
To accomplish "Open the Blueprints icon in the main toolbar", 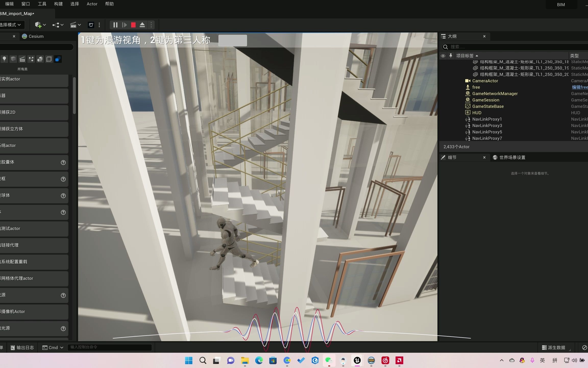I will tap(56, 25).
